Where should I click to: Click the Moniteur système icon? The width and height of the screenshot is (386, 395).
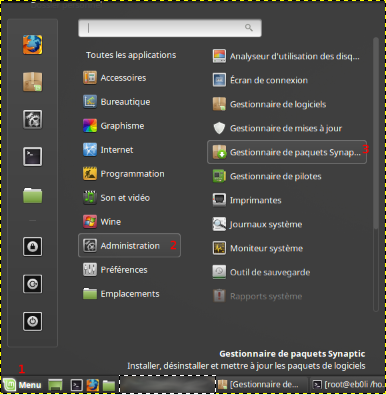coord(219,248)
